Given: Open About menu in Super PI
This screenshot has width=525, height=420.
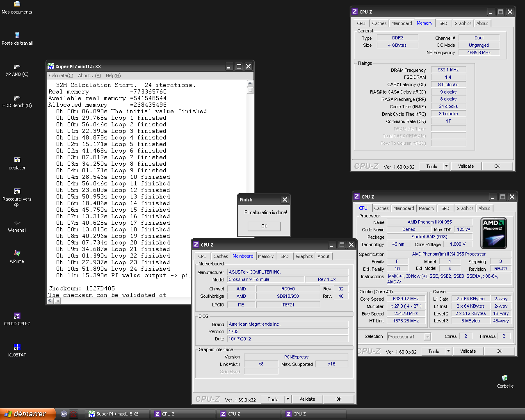Looking at the screenshot, I should tap(89, 75).
